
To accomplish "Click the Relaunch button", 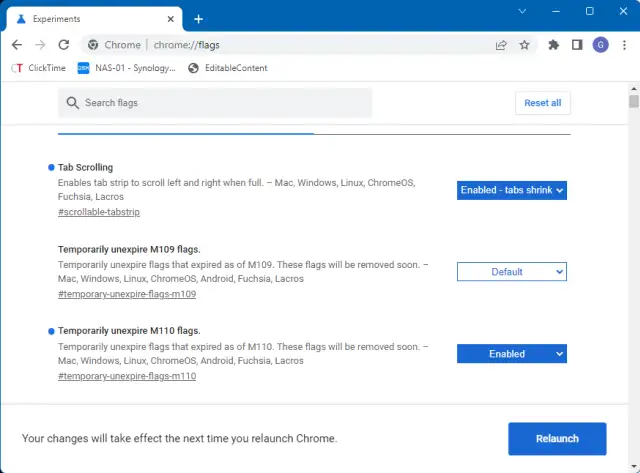I will pos(557,439).
